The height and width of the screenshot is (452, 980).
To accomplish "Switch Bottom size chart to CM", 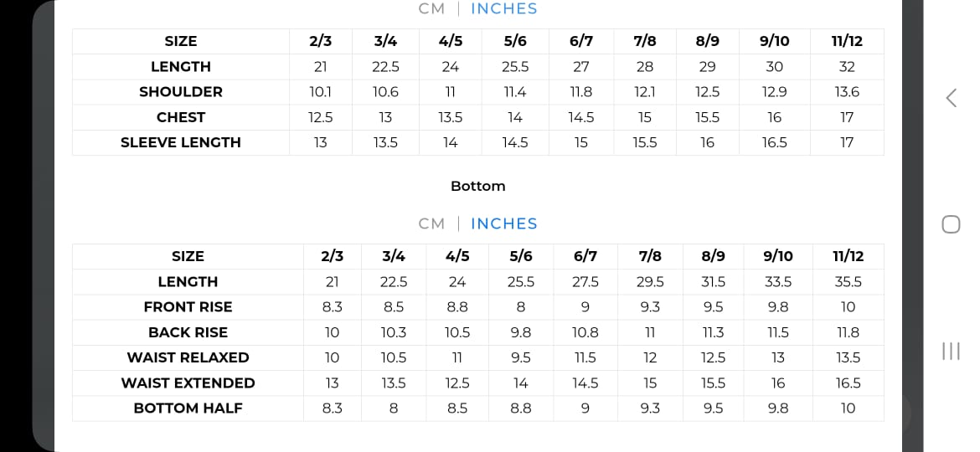I will coord(431,223).
